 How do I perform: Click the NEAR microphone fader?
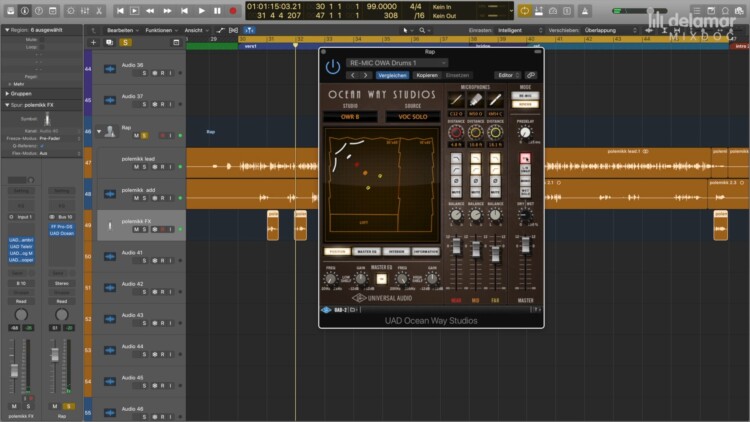tap(456, 246)
